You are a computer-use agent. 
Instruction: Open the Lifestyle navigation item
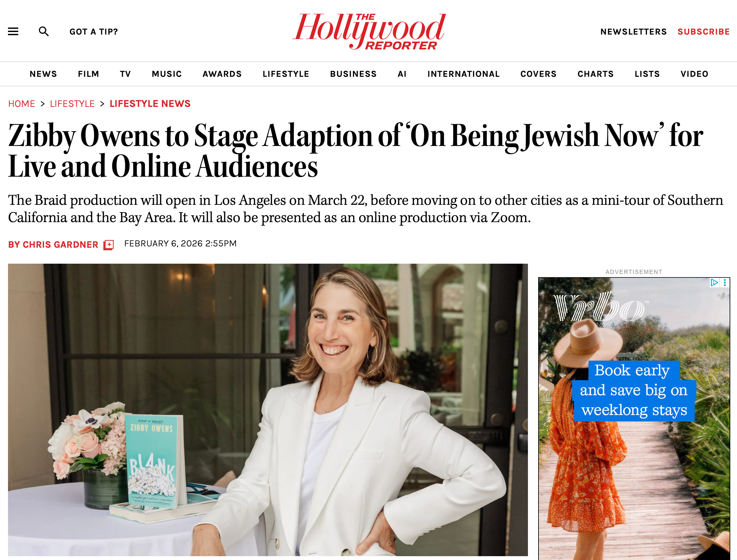(x=286, y=74)
